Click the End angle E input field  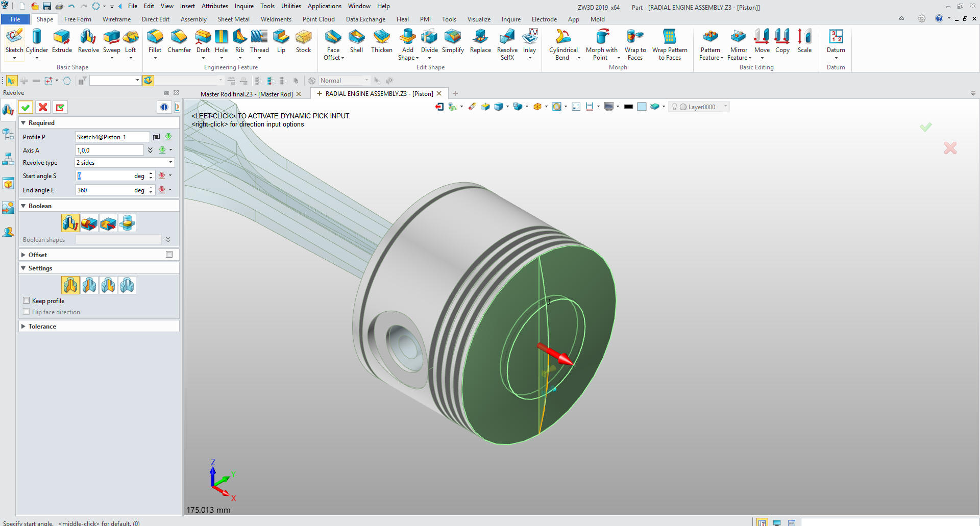104,190
